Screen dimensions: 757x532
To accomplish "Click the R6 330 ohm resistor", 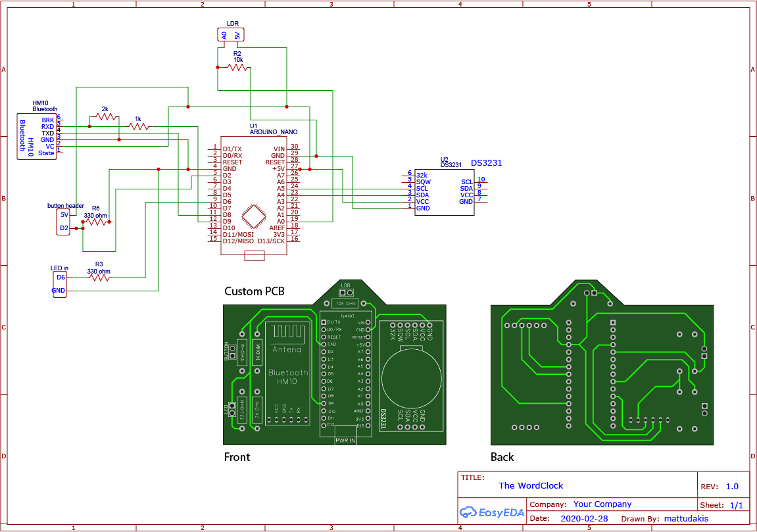I will [x=95, y=222].
